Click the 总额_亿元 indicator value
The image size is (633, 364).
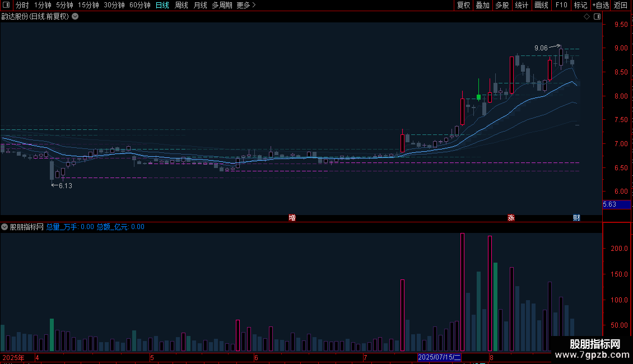tap(120, 227)
